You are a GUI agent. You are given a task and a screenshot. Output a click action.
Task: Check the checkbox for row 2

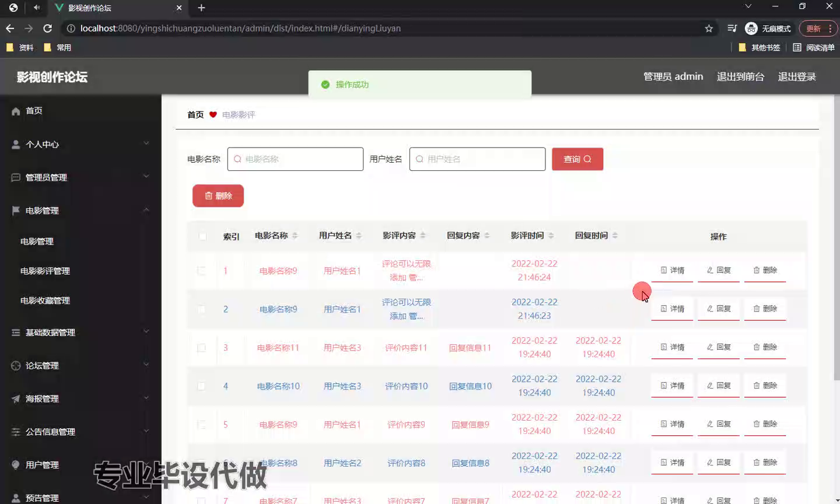tap(201, 309)
